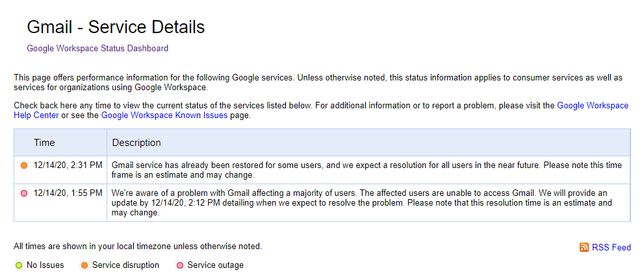Click the orange Service disruption legend dot
Screen dimensions: 644x277
[84, 265]
